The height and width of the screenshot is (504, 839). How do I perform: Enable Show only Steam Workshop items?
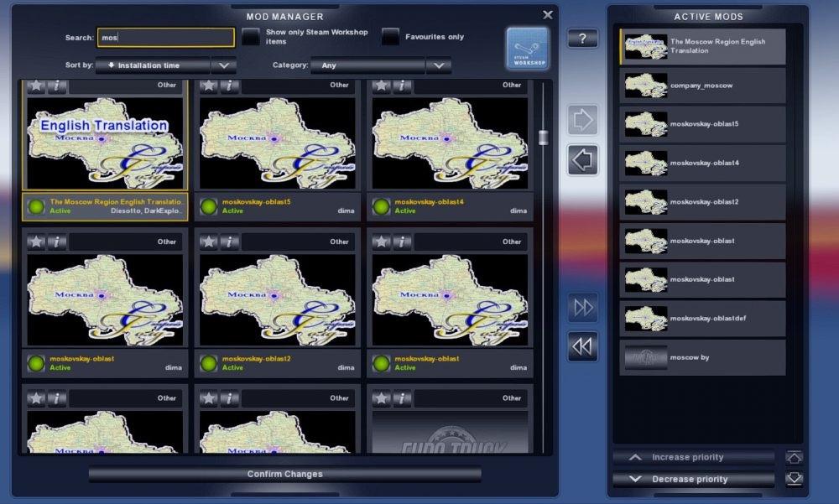pyautogui.click(x=250, y=37)
